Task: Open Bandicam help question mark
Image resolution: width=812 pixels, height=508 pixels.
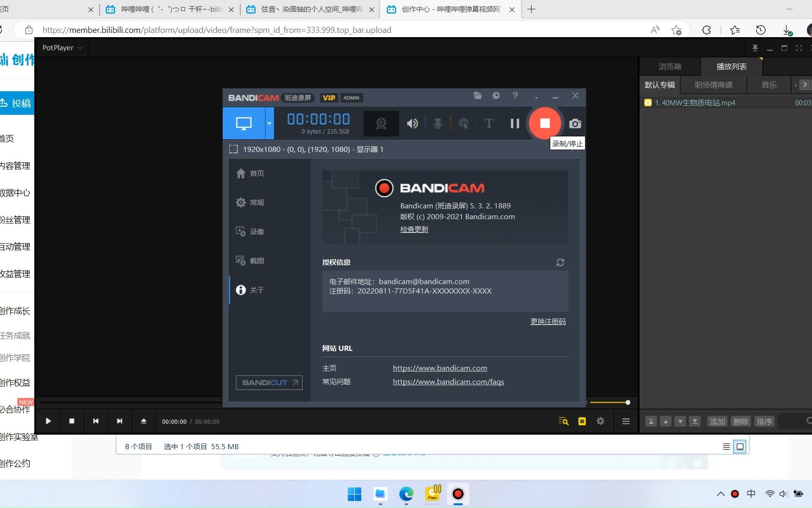Action: click(x=515, y=96)
